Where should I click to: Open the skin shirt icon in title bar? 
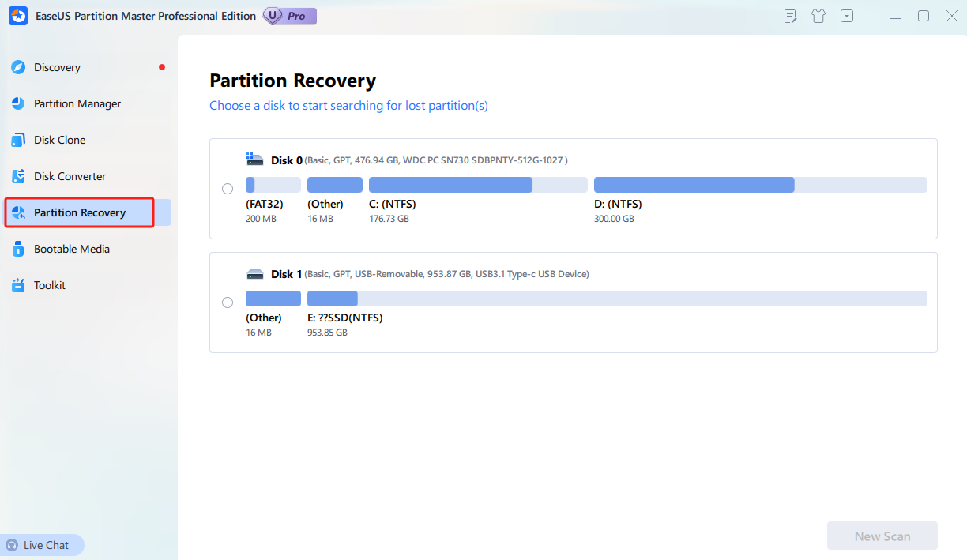[818, 16]
